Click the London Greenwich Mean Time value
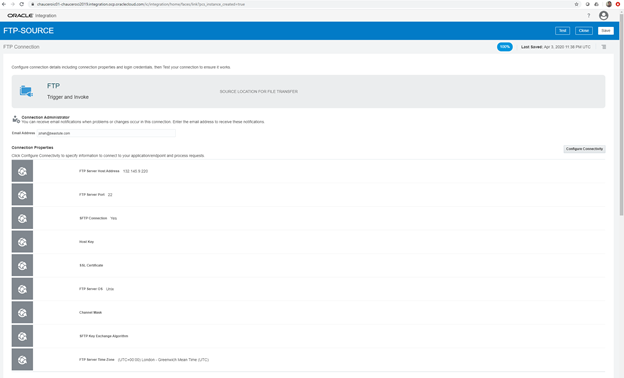 (163, 360)
